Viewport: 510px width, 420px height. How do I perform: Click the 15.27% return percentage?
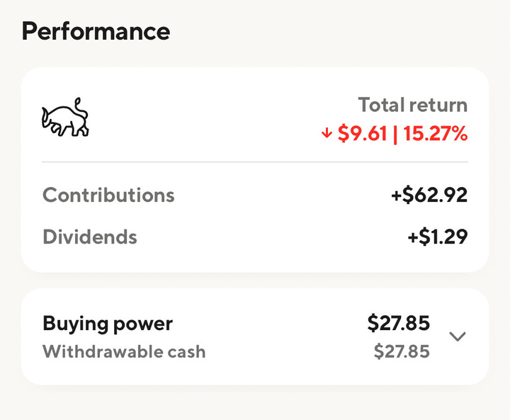pyautogui.click(x=436, y=134)
